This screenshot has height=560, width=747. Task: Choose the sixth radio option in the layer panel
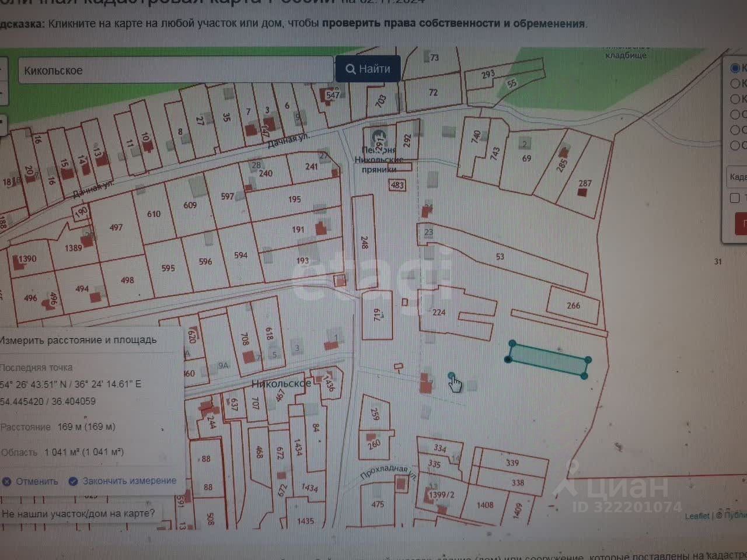pos(735,145)
